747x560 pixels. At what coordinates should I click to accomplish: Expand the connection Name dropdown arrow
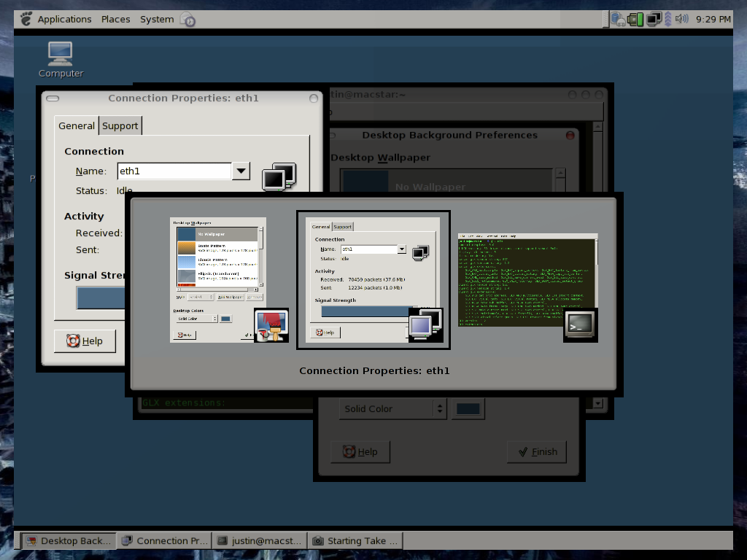[241, 171]
